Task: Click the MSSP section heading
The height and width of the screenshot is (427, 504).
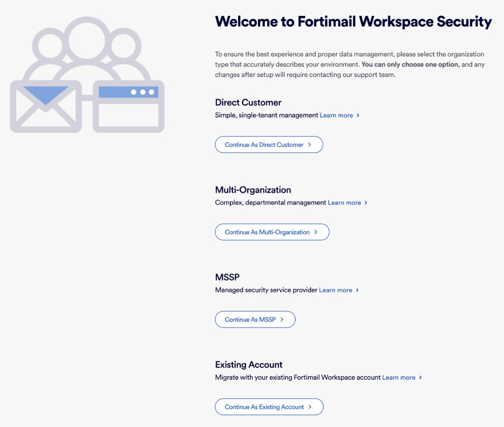Action: 227,278
